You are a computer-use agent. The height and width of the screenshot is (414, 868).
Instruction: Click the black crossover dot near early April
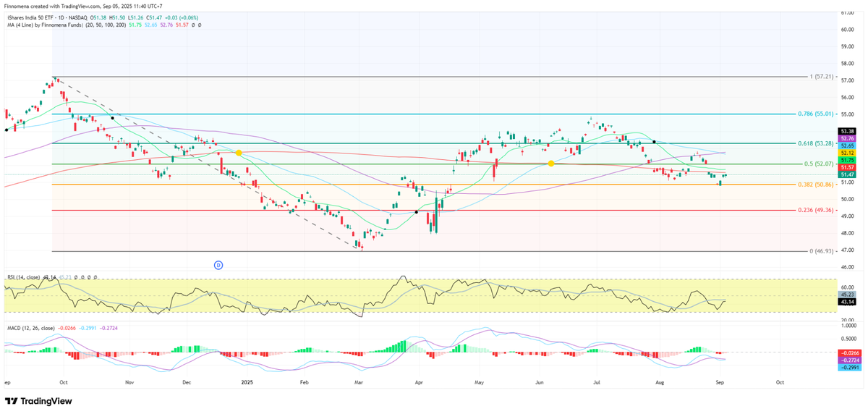click(417, 212)
